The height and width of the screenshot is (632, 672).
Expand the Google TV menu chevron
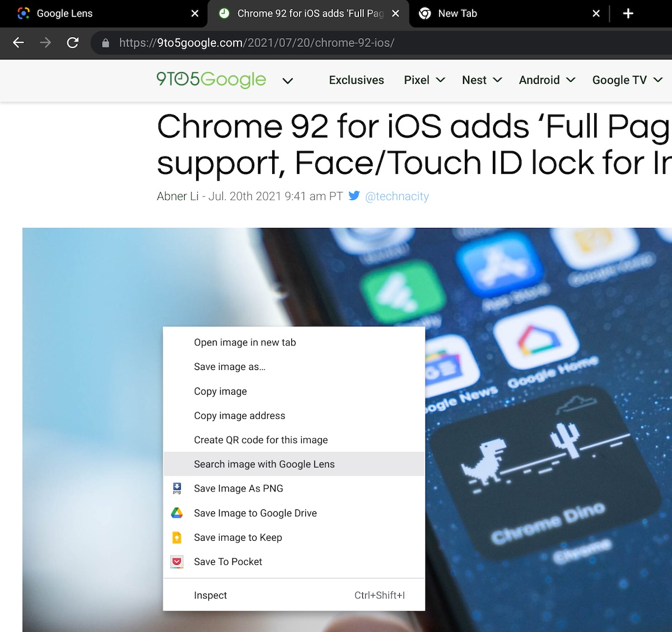pos(658,80)
